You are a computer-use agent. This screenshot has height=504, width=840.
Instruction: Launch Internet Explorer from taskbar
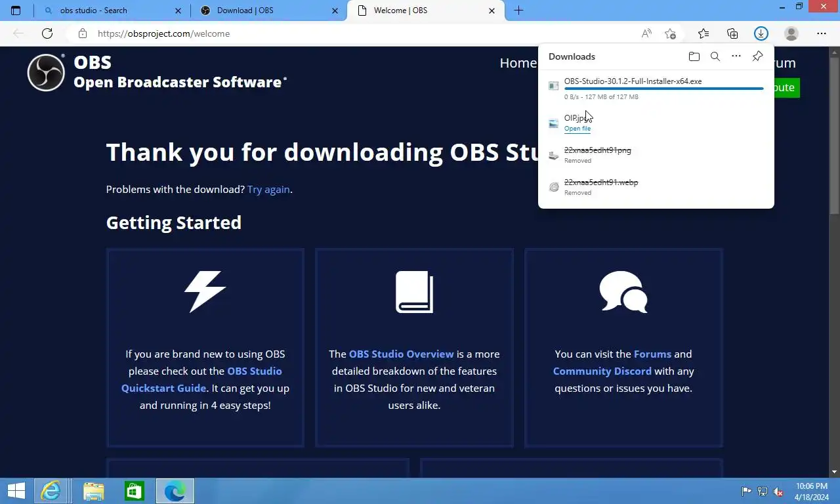pyautogui.click(x=51, y=491)
